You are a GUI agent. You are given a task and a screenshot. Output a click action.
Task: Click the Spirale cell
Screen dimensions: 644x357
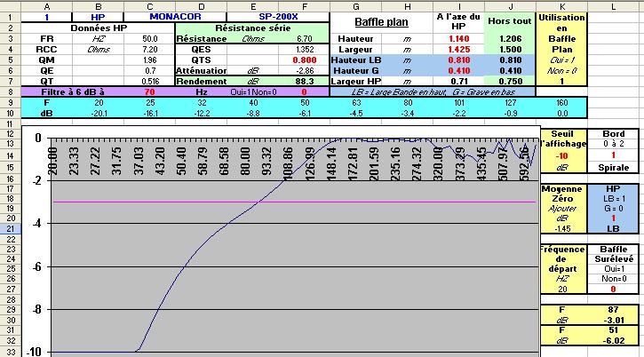tap(613, 168)
